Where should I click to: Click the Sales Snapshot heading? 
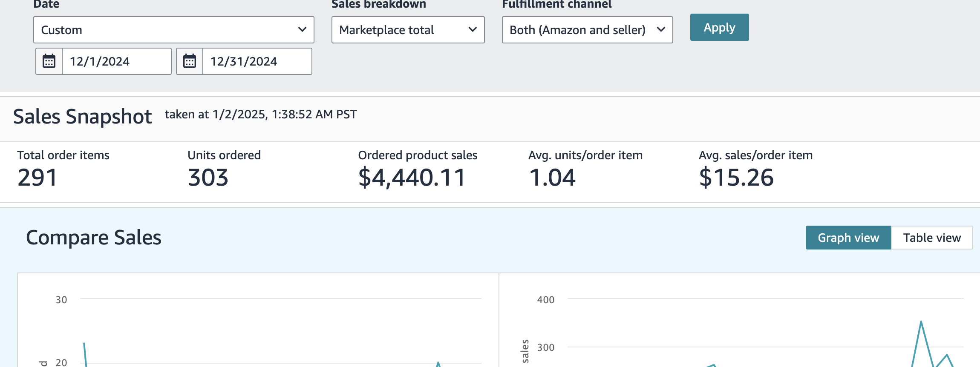[x=82, y=116]
